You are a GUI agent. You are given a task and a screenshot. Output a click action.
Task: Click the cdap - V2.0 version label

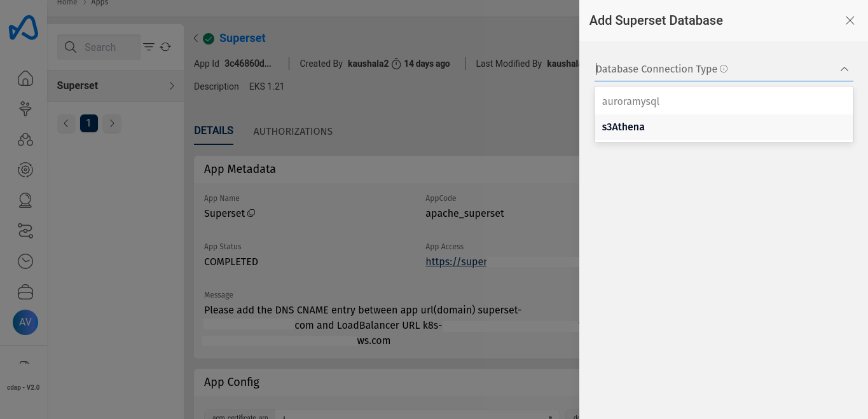[x=24, y=387]
